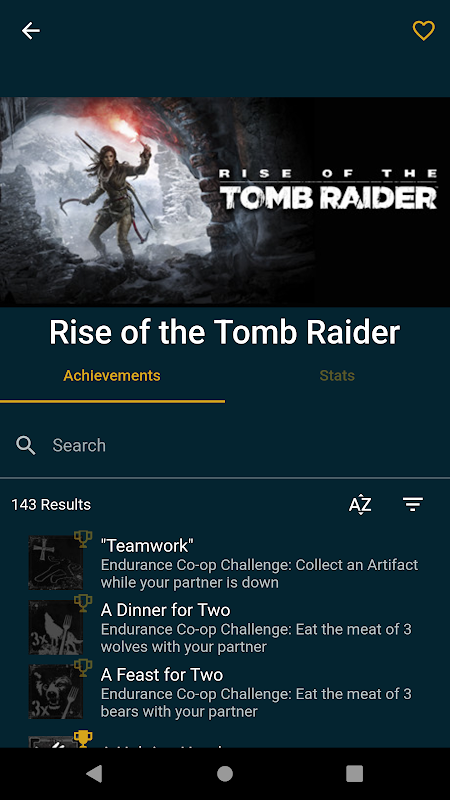The image size is (450, 800).
Task: Open the "Teamwork" achievement title
Action: click(147, 545)
